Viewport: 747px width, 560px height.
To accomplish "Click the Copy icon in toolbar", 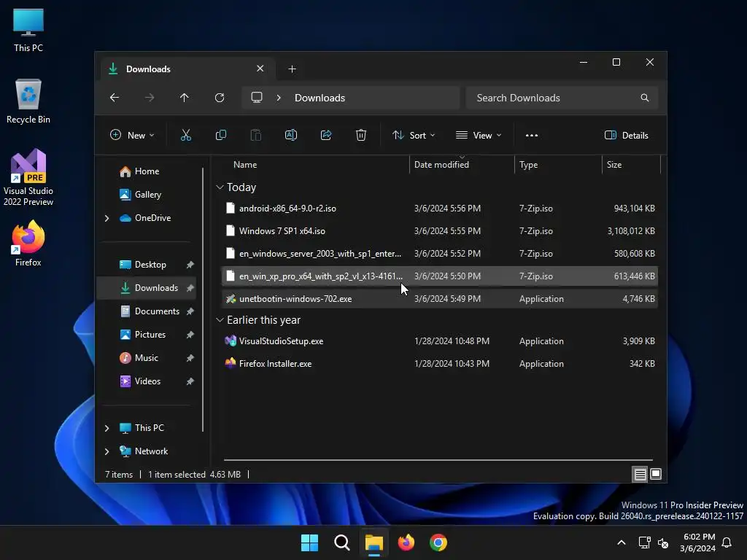I will (220, 135).
